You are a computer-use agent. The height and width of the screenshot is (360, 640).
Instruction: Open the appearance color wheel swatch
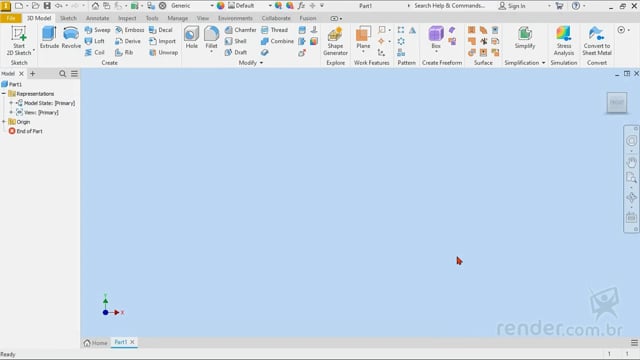point(220,6)
